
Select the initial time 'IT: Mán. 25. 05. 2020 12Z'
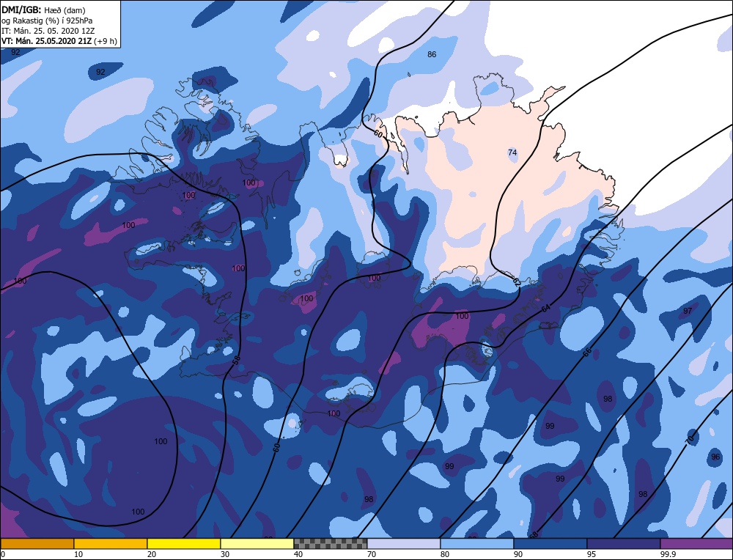(48, 30)
